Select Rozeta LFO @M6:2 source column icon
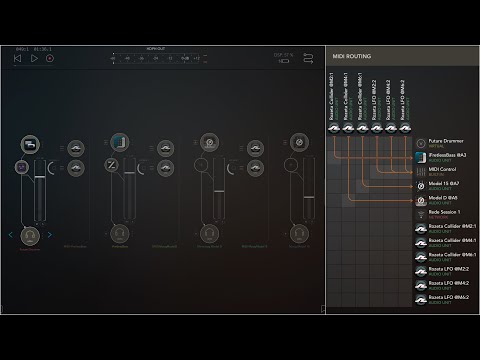Image resolution: width=480 pixels, height=360 pixels. [x=405, y=128]
